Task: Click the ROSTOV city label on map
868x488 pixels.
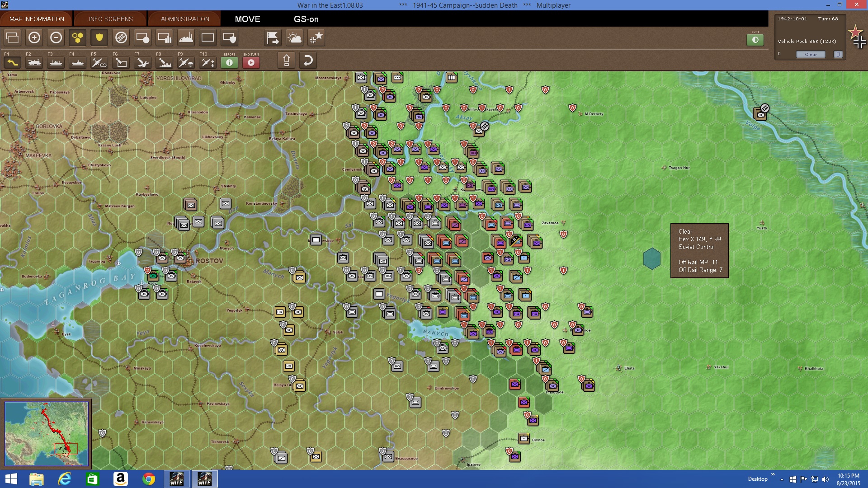Action: [x=209, y=261]
